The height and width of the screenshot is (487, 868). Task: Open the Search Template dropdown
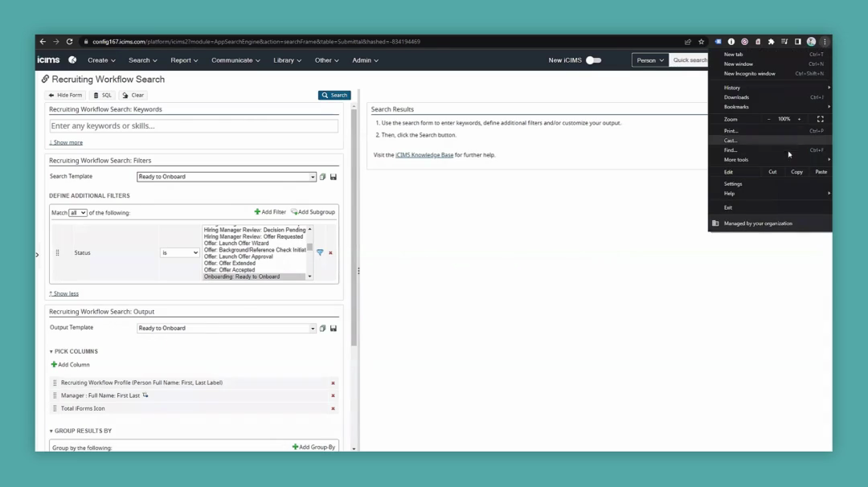(227, 177)
